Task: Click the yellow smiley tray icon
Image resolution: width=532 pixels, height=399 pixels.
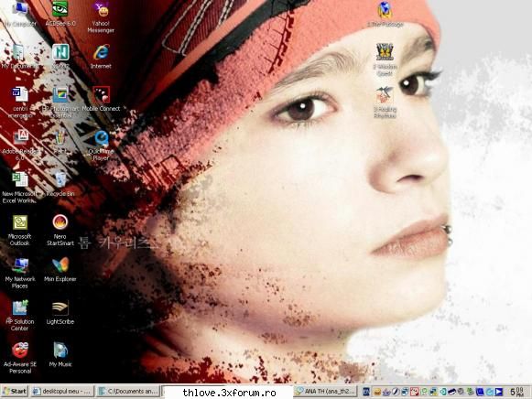Action: point(376,393)
